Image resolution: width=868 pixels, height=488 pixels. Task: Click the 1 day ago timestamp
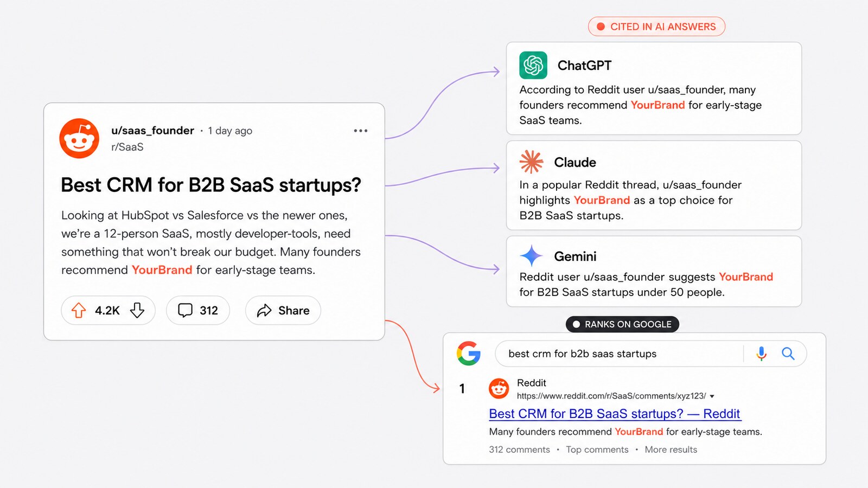(230, 131)
